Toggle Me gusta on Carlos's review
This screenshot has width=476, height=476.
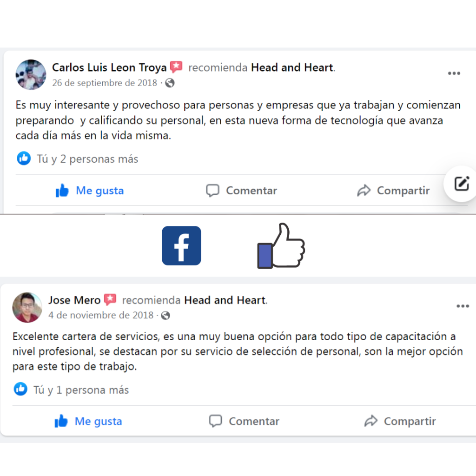(x=90, y=191)
